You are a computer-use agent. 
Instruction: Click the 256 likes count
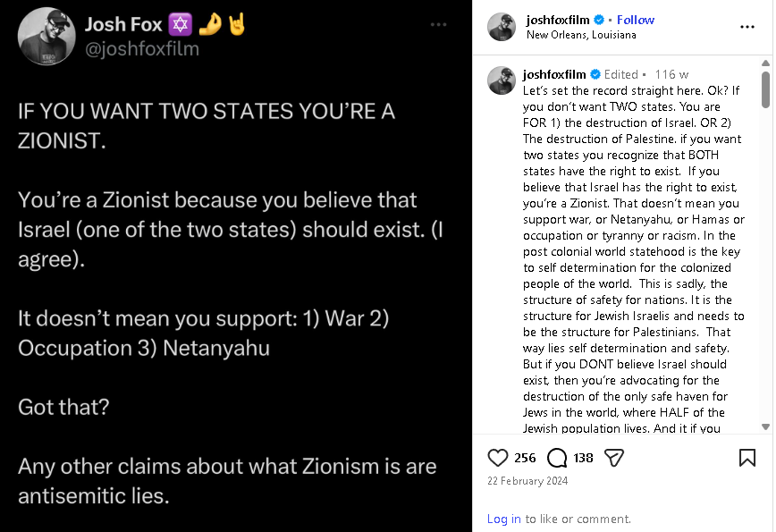[525, 458]
